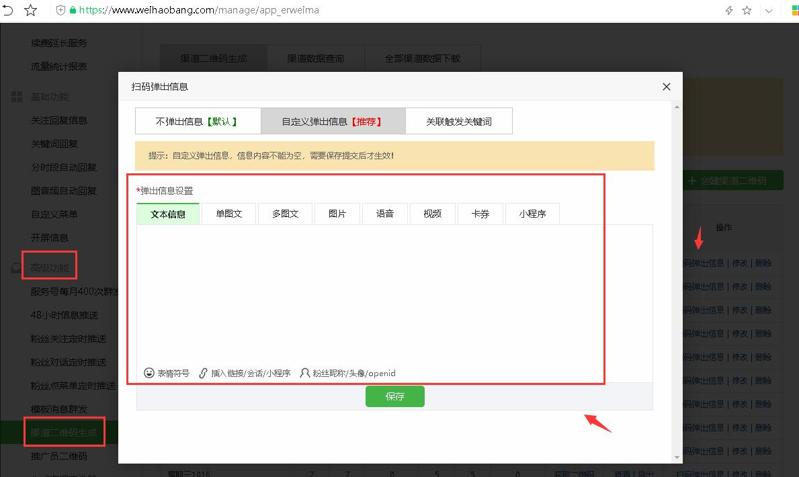Open 关注回复信息 in the sidebar

click(x=59, y=120)
